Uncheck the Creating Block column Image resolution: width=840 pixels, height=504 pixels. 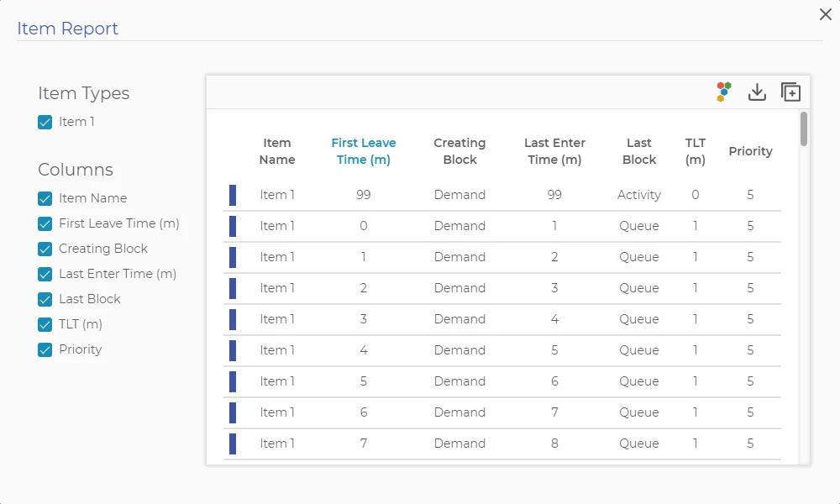click(x=45, y=249)
